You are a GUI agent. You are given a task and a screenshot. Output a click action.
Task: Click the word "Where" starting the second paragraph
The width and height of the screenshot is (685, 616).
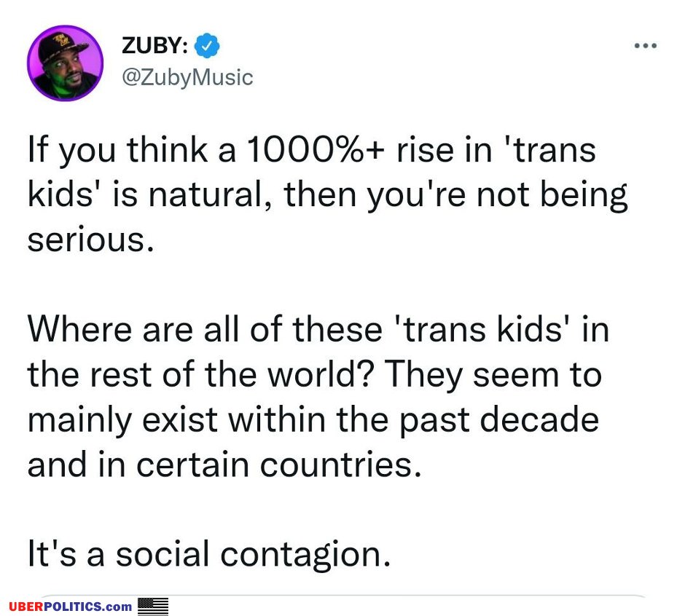click(x=79, y=328)
